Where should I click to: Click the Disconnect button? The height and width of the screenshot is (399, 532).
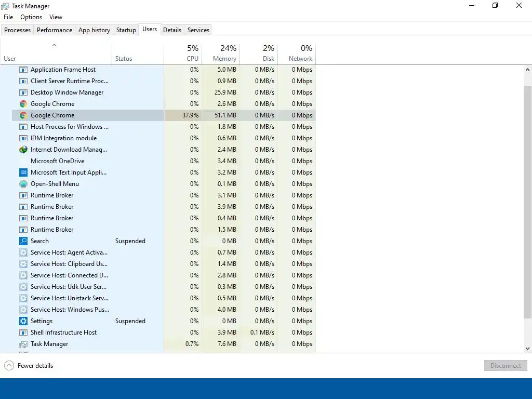[506, 366]
